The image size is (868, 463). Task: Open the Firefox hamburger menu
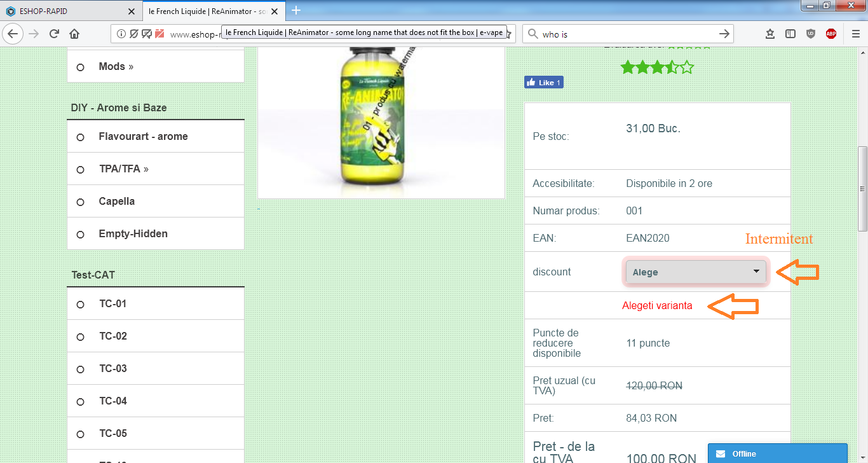tap(856, 34)
